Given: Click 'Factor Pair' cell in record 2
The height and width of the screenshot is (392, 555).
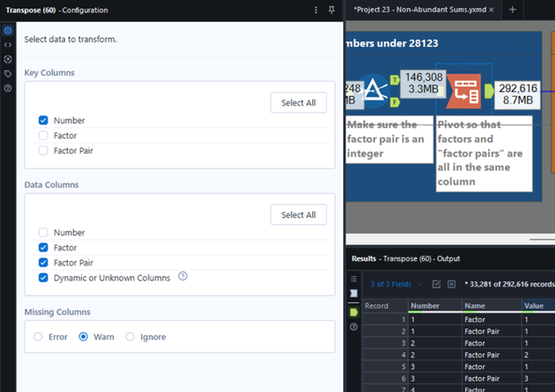Looking at the screenshot, I should pos(492,331).
